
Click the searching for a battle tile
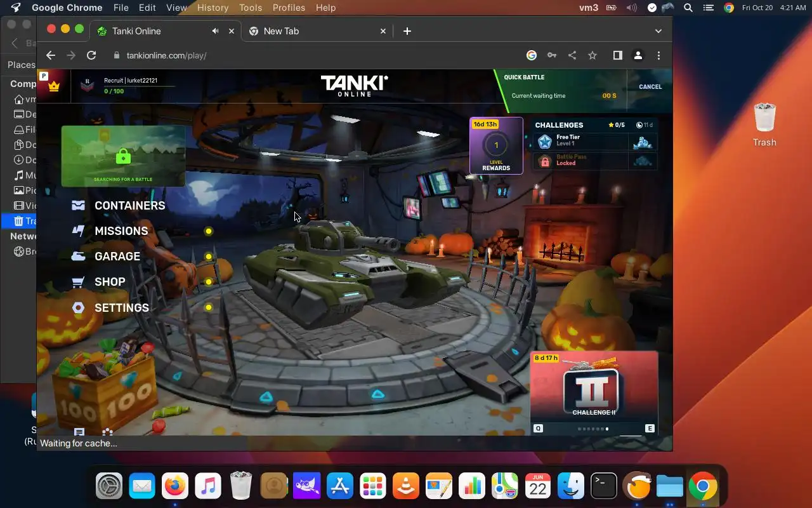click(124, 156)
